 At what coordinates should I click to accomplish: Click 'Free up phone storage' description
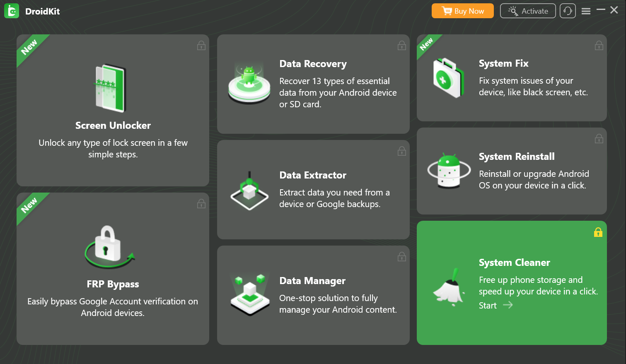pyautogui.click(x=538, y=286)
